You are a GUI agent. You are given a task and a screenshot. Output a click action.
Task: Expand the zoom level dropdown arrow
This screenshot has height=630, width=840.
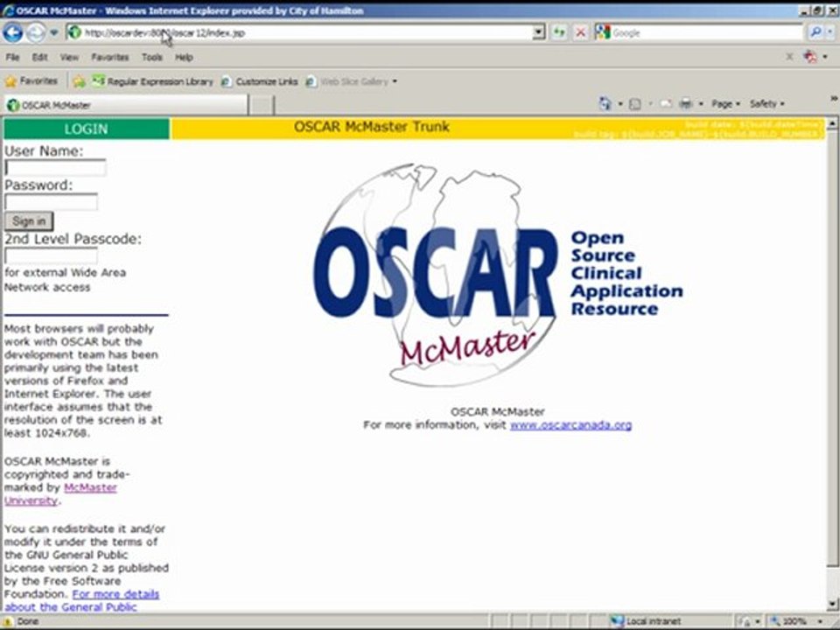[x=821, y=621]
